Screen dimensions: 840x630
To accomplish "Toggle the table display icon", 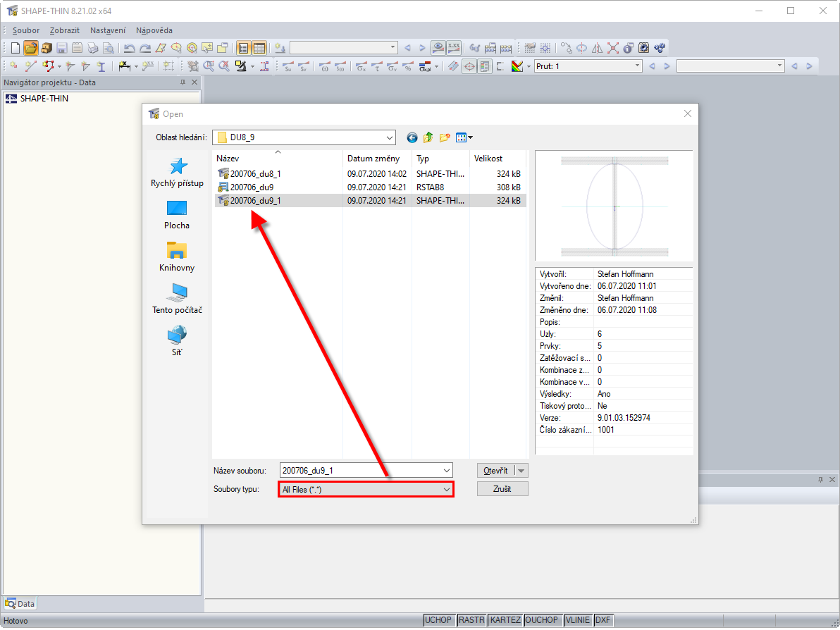I will pyautogui.click(x=259, y=48).
